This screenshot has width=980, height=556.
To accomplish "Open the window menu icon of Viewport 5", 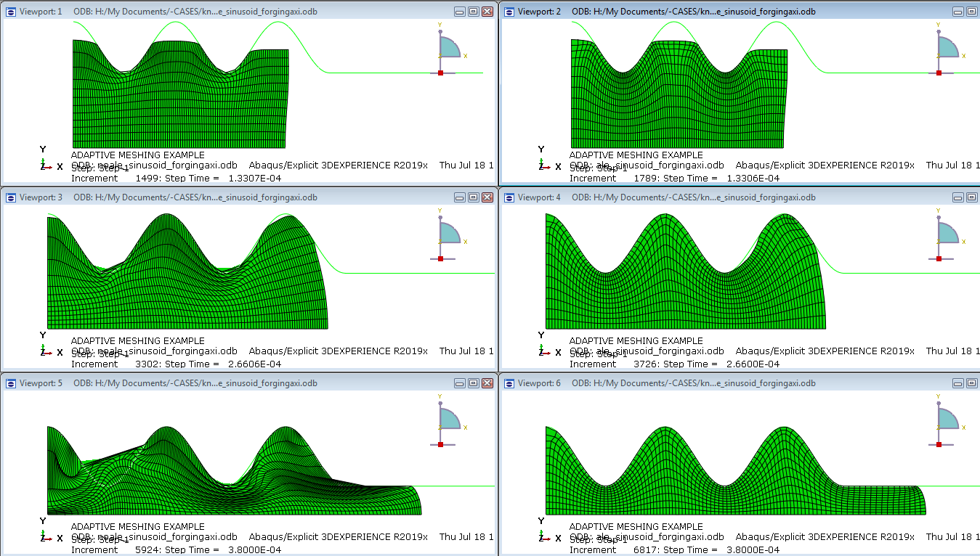I will click(10, 383).
